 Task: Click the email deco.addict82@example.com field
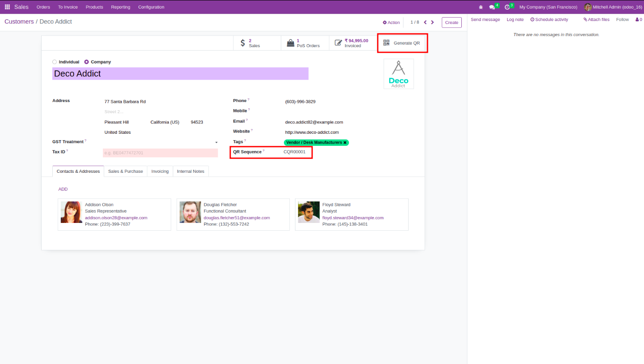coord(314,122)
